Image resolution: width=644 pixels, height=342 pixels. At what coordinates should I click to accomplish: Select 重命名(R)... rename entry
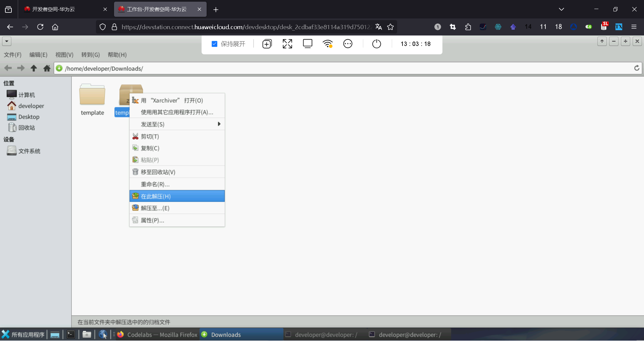point(177,184)
